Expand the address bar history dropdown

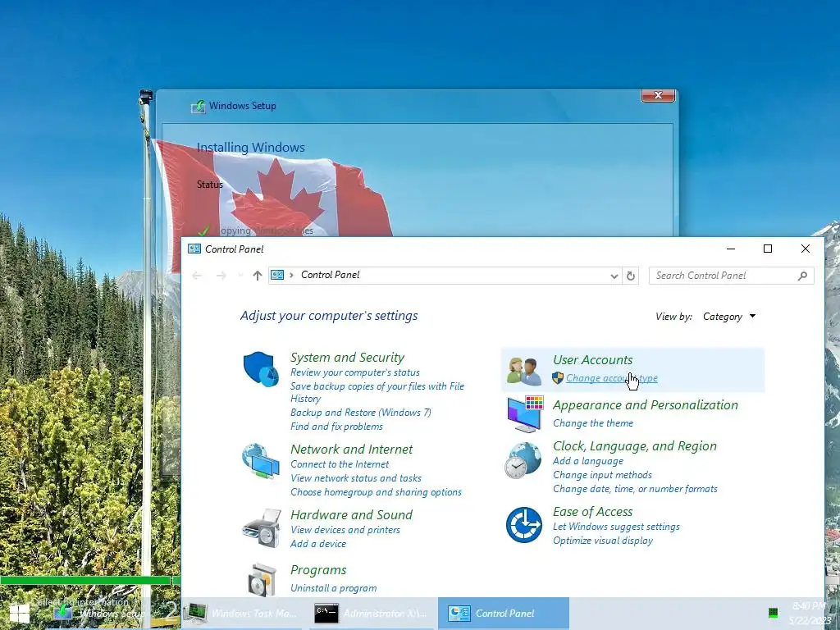click(614, 276)
